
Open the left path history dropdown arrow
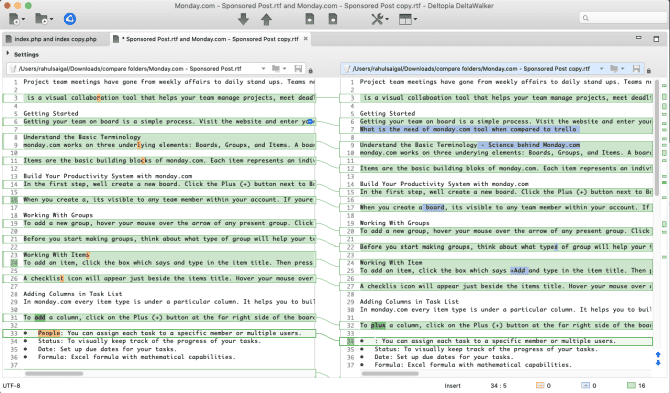click(263, 69)
